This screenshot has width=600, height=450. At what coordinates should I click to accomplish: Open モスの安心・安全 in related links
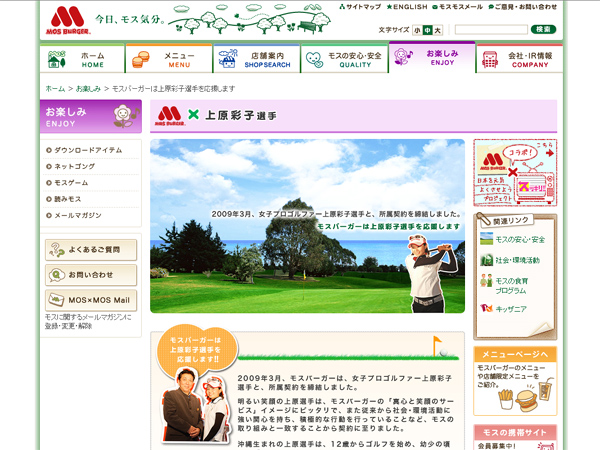(520, 240)
